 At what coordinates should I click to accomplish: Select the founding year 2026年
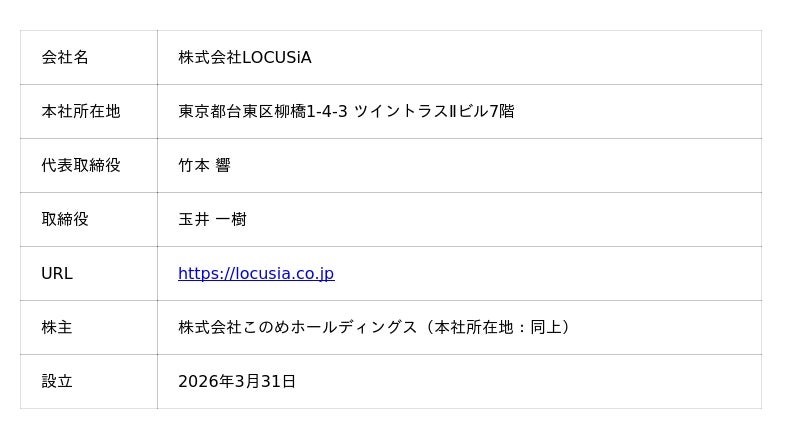206,381
